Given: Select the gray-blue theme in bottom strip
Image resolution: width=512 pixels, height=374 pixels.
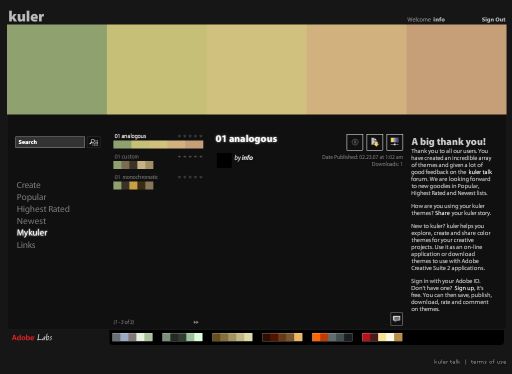Looking at the screenshot, I should pos(132,337).
